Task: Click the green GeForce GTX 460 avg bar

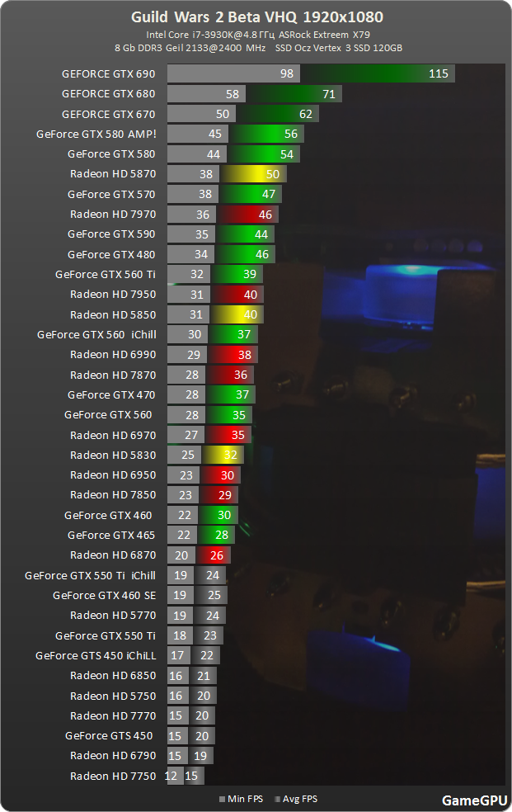Action: click(218, 515)
